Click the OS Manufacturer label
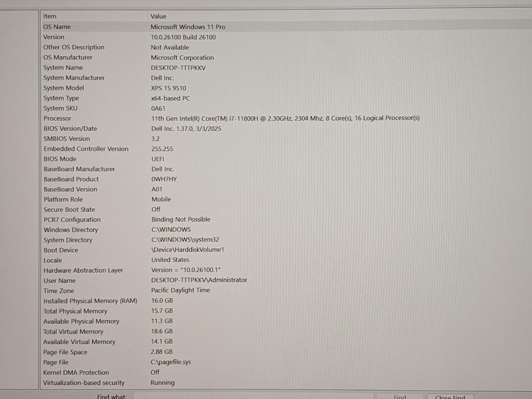Screen dimensions: 532x399 coord(68,58)
